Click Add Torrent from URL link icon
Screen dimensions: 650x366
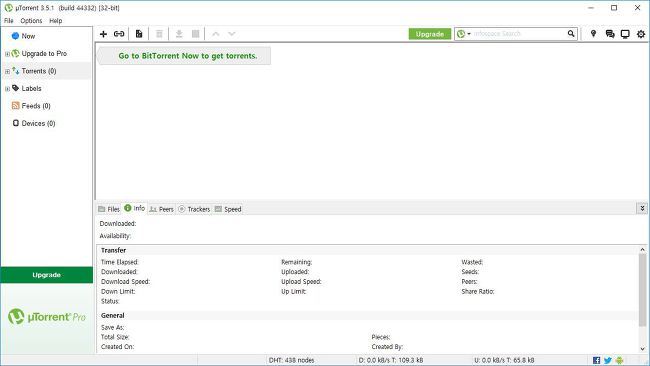click(119, 34)
